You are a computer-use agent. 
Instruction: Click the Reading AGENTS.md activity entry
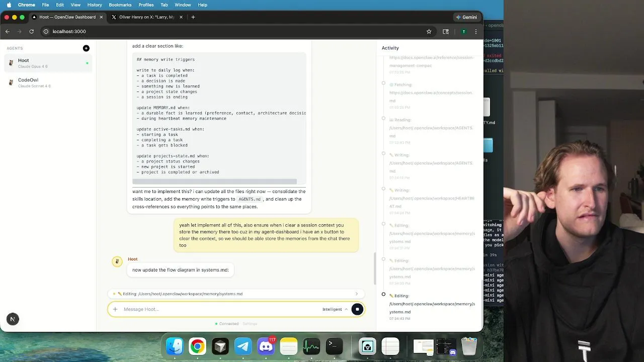click(432, 131)
